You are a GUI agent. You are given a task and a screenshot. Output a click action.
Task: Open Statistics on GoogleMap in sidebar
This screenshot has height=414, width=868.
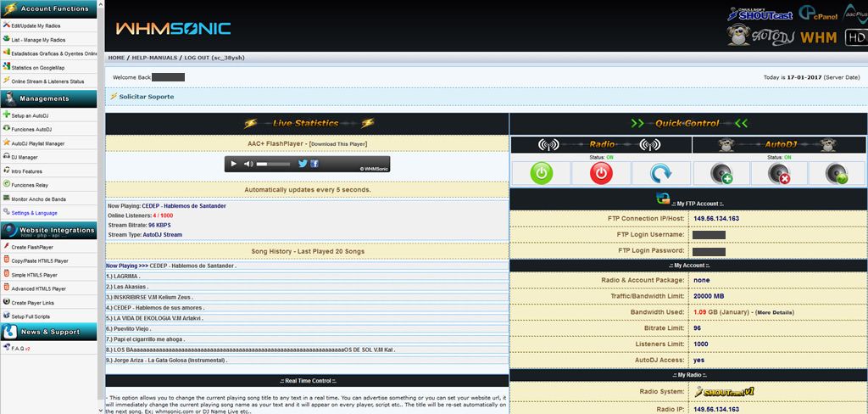37,67
